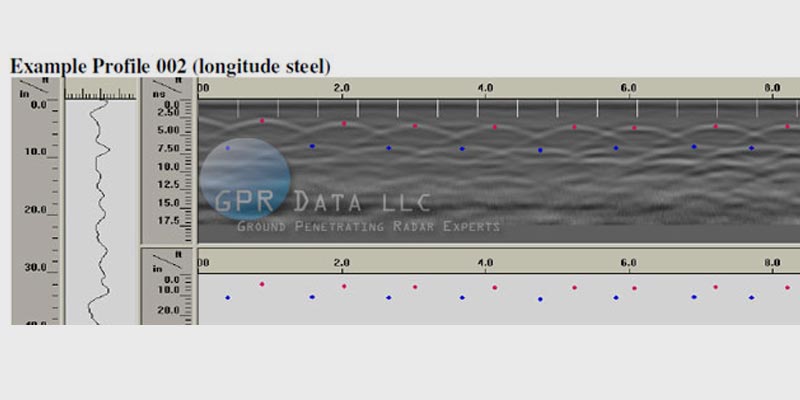800x400 pixels.
Task: Click the 15.0 ns tick label
Action: click(170, 203)
